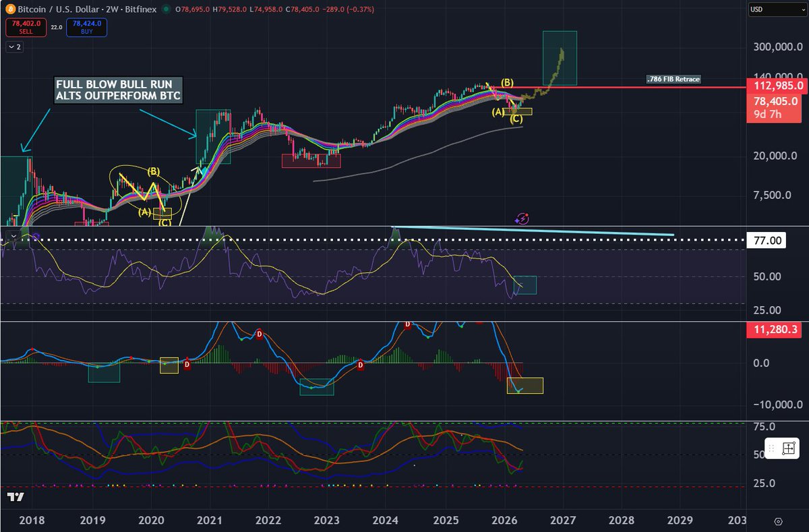809x532 pixels.
Task: Expand the collapsed indicator legend showing 2
Action: coord(13,47)
